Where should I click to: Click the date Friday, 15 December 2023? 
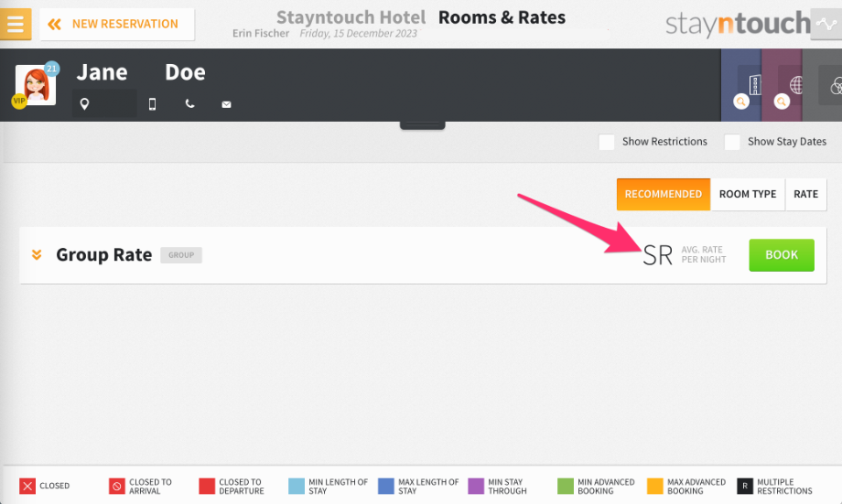tap(358, 33)
